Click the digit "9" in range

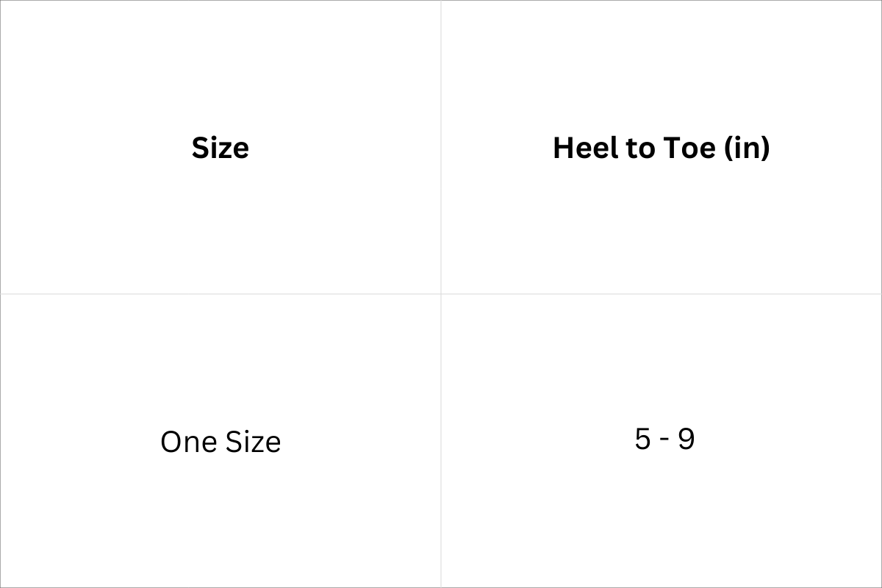(x=686, y=440)
